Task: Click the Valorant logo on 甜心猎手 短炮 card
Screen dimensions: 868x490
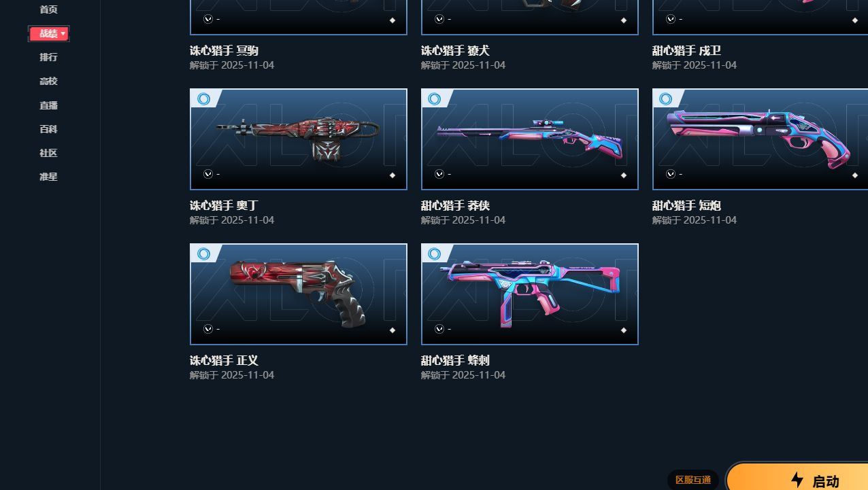Action: [x=671, y=174]
